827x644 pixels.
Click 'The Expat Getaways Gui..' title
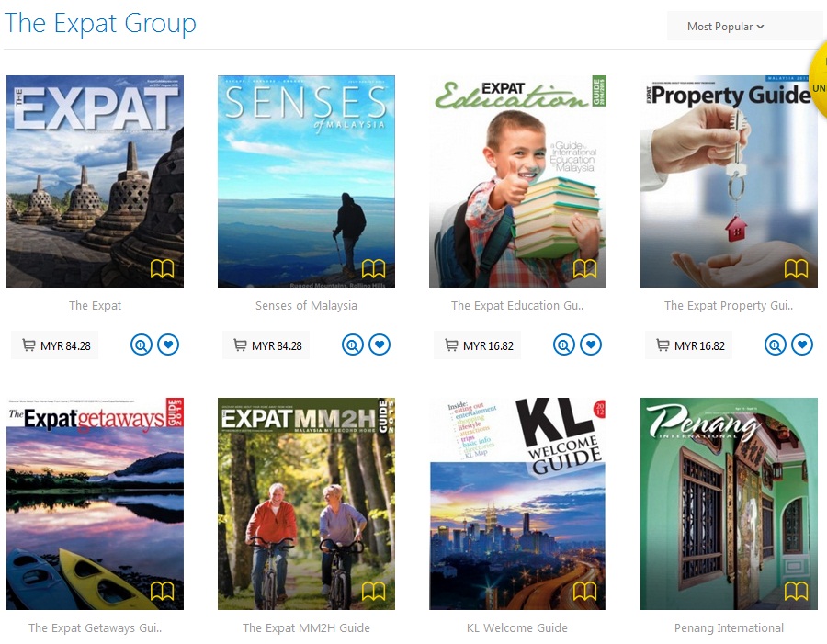tap(95, 627)
